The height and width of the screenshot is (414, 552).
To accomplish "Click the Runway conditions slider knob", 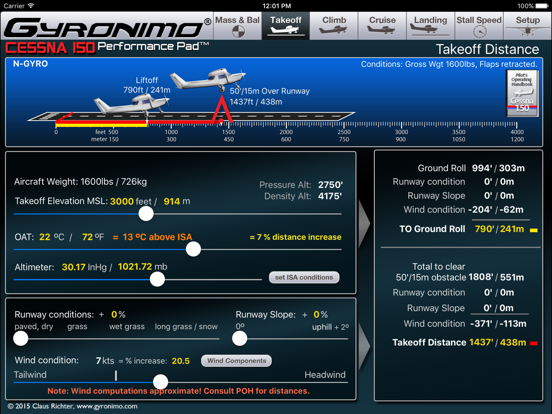I will click(21, 339).
